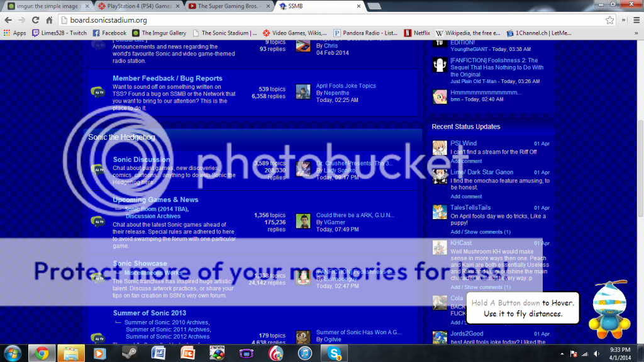
Task: Switch to the imgur browser tab
Action: coord(48,6)
